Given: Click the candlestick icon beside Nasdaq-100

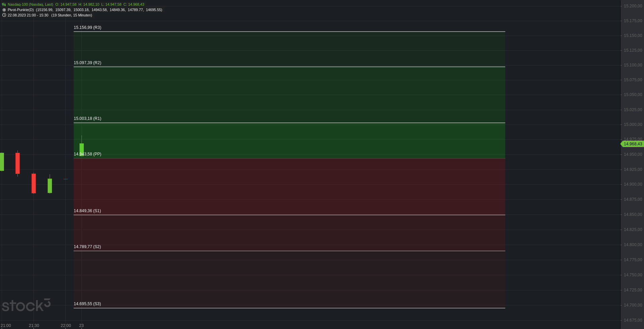Looking at the screenshot, I should pos(4,4).
